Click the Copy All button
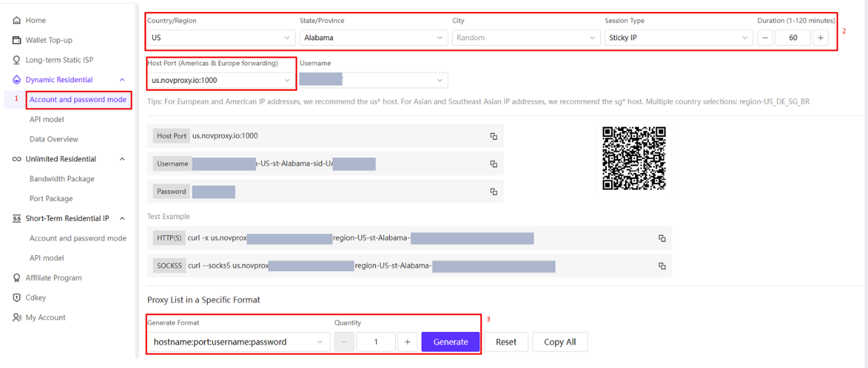Screen dimensions: 868x368 click(560, 342)
